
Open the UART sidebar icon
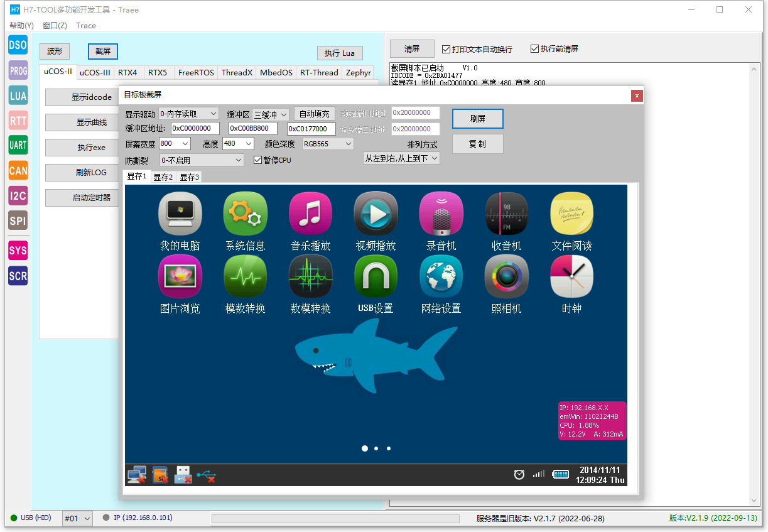coord(18,145)
